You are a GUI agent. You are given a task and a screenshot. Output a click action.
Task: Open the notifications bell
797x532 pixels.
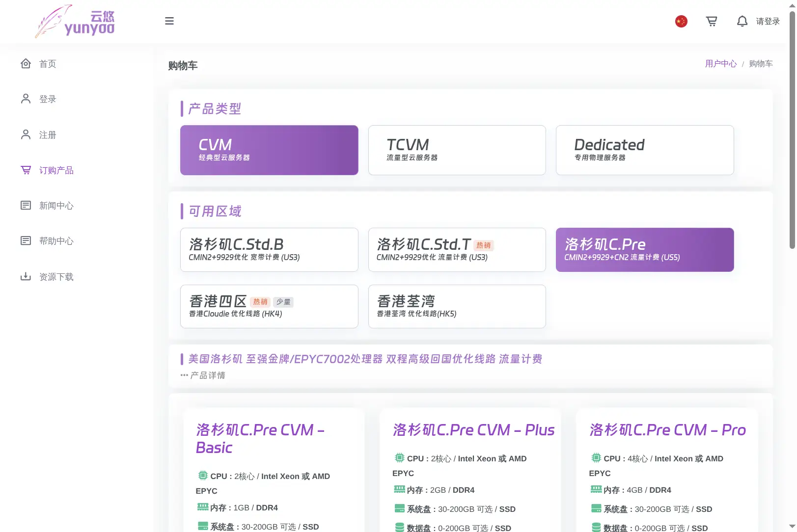coord(742,21)
